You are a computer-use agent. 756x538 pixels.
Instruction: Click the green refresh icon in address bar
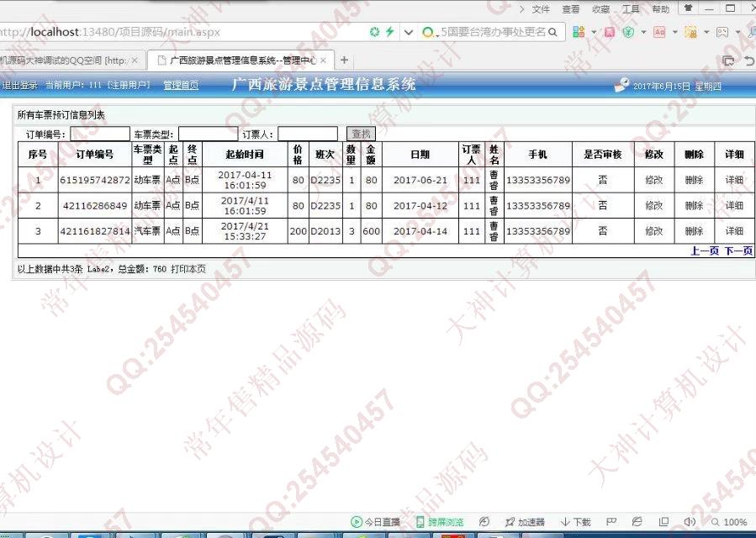(375, 32)
